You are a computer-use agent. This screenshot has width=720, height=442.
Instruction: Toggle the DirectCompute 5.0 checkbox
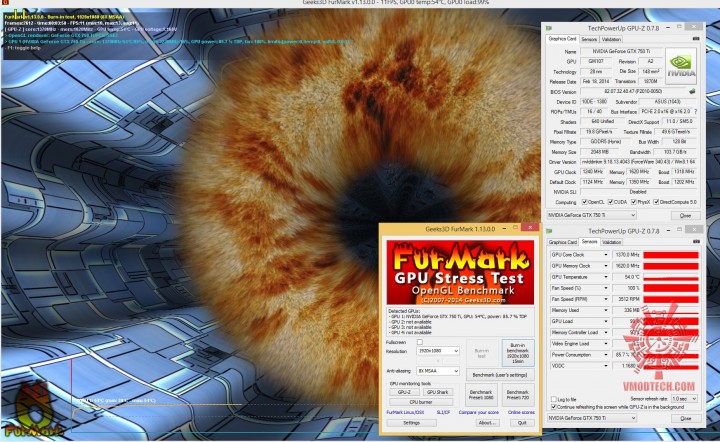point(656,202)
